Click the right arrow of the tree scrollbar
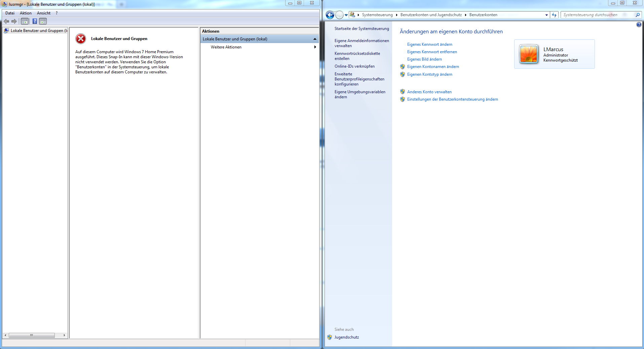 click(64, 335)
